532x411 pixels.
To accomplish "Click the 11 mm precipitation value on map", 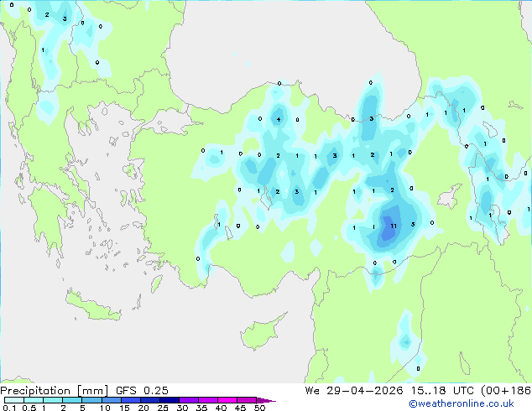I will point(394,226).
